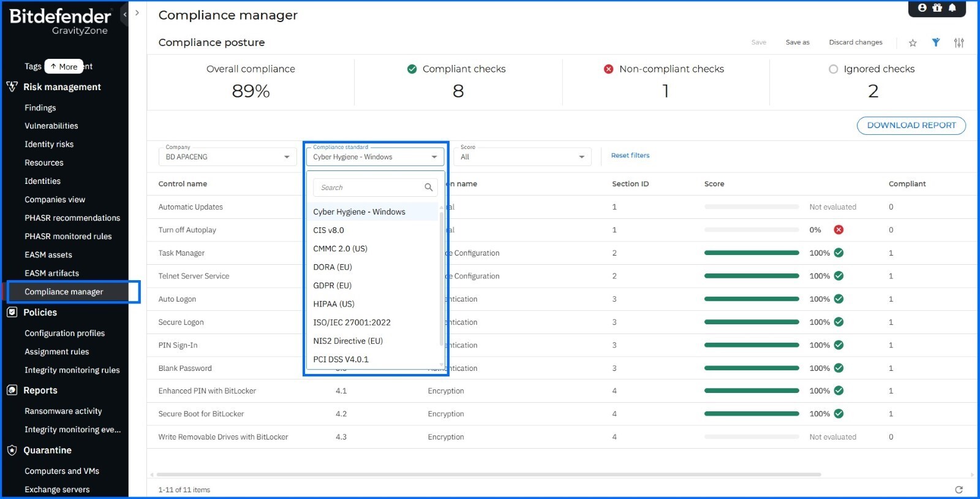Click the Reset filters link

(x=630, y=156)
